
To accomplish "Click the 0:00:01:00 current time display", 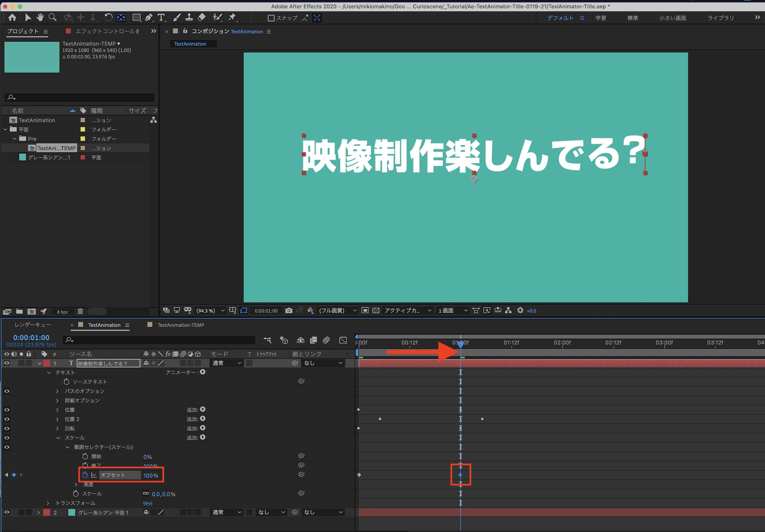I will [x=31, y=337].
